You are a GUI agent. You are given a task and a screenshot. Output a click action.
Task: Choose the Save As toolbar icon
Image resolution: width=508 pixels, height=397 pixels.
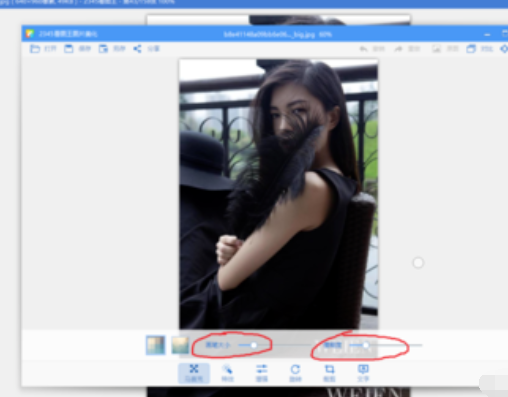(103, 49)
